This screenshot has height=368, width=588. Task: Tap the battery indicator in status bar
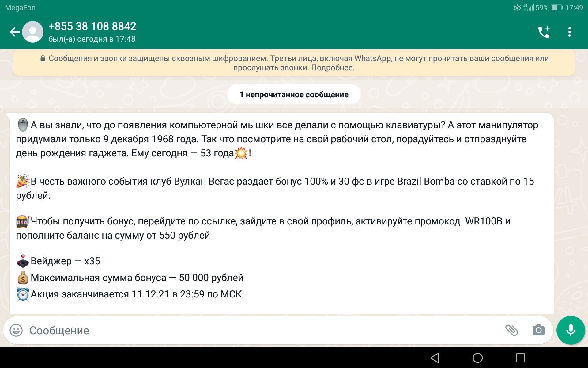click(x=556, y=8)
